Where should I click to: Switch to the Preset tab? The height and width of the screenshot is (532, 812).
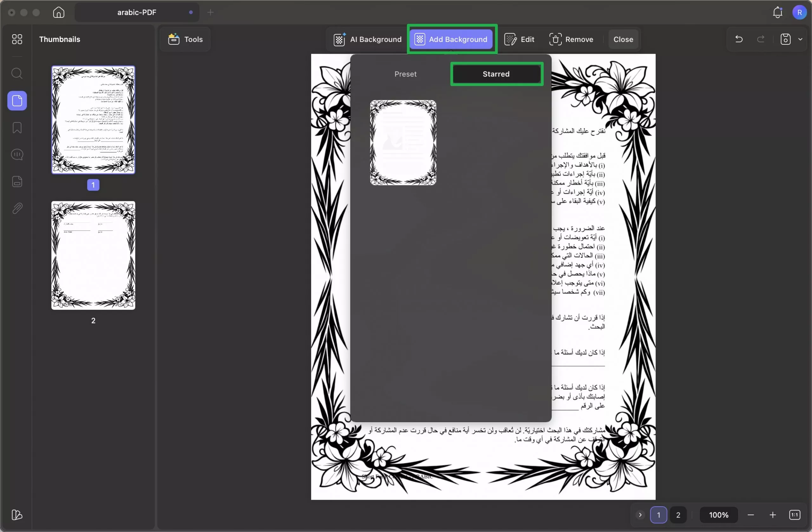[405, 74]
